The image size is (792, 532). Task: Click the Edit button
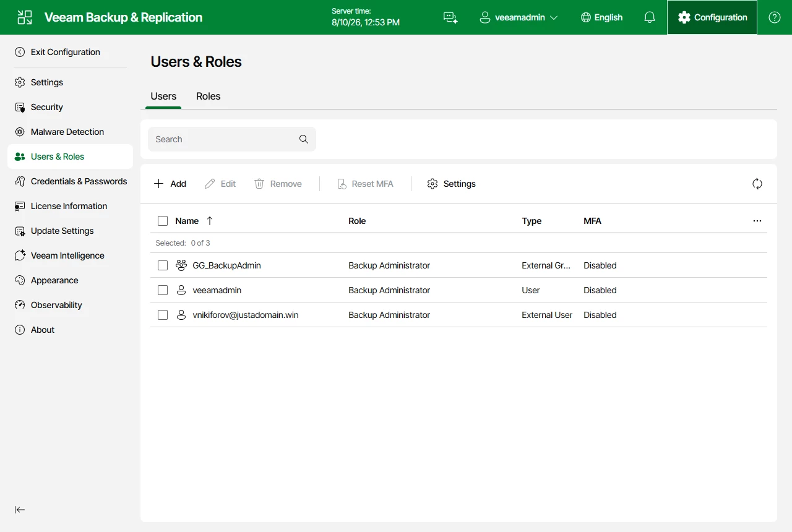tap(220, 184)
